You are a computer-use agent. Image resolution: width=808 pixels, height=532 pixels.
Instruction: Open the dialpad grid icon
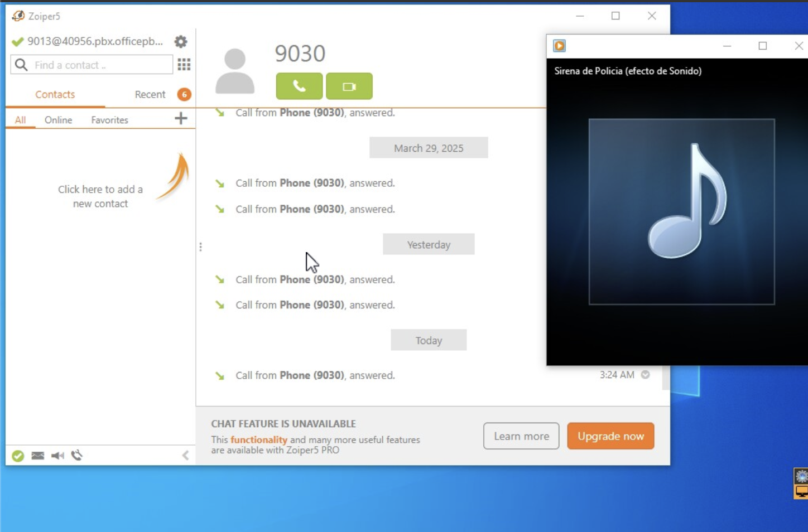click(x=184, y=65)
